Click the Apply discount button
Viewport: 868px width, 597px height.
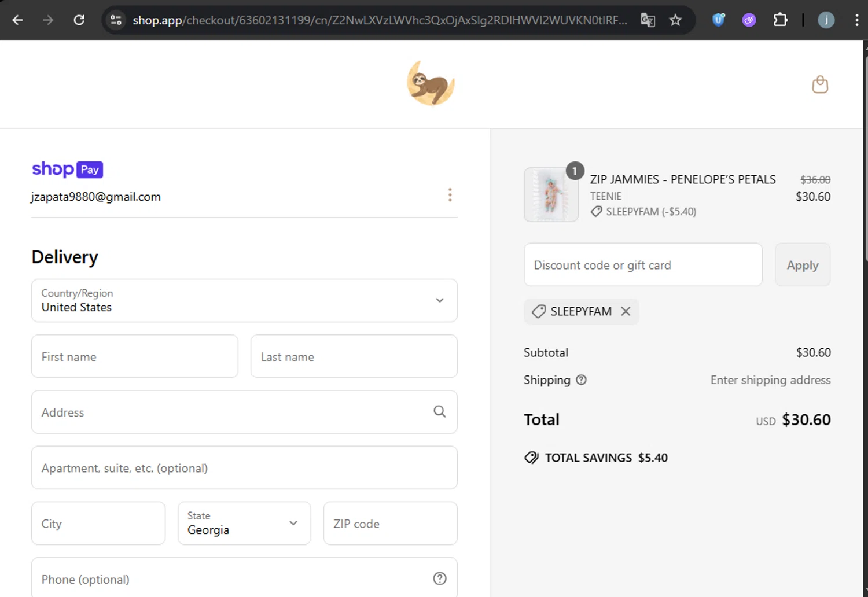(803, 264)
